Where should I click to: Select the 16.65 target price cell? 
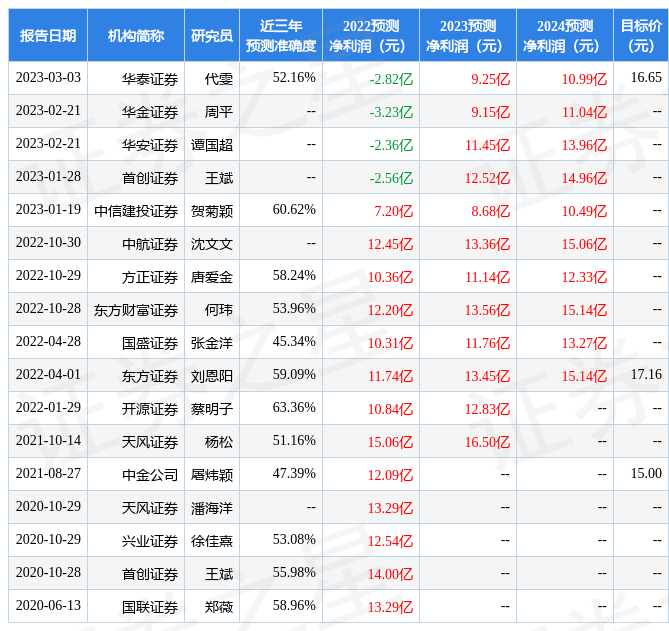(x=646, y=77)
